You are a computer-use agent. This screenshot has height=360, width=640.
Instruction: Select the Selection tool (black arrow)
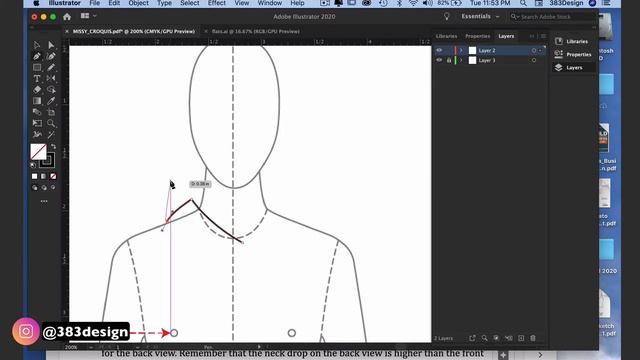coord(37,45)
